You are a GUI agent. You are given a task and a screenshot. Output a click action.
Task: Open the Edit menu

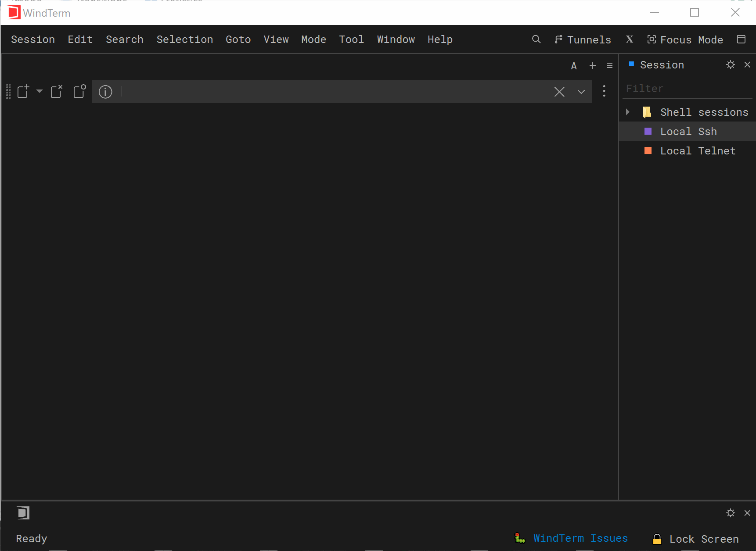tap(80, 39)
